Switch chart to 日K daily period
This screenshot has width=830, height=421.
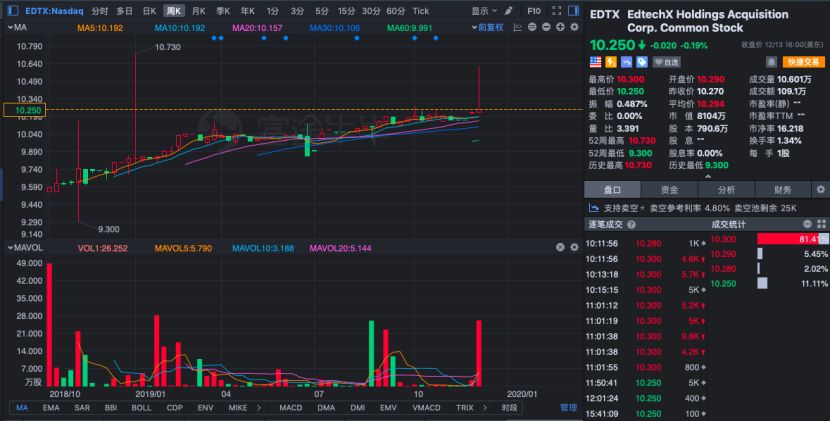149,11
